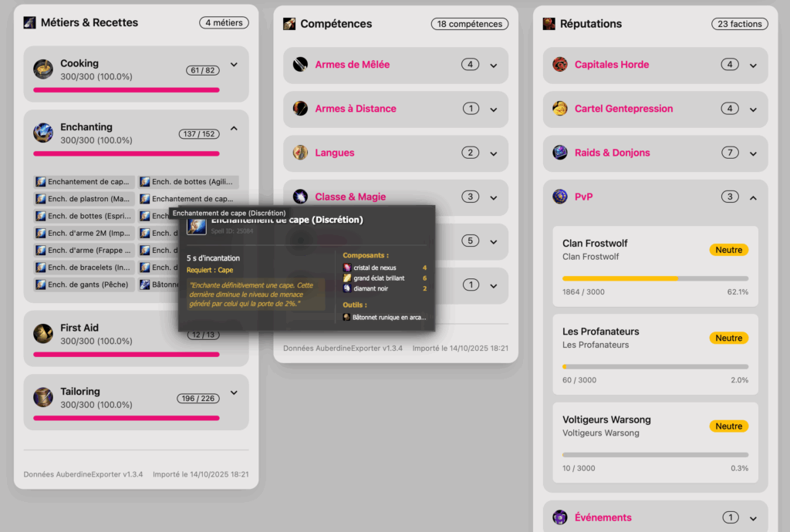Image resolution: width=790 pixels, height=532 pixels.
Task: Click the Armes de Mêlée icon
Action: [x=300, y=65]
